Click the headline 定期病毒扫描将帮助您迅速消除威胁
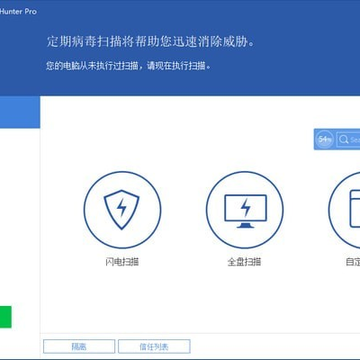360x360 pixels. click(x=151, y=42)
